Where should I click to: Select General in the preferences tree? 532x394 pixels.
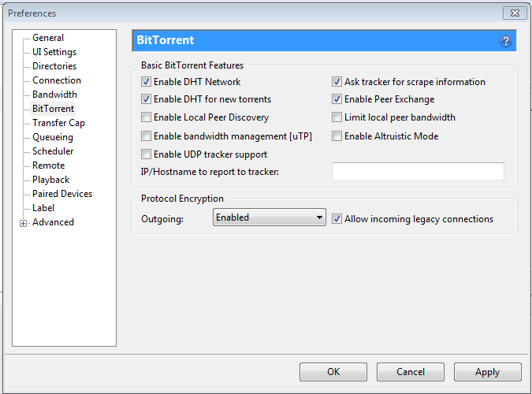tap(48, 38)
